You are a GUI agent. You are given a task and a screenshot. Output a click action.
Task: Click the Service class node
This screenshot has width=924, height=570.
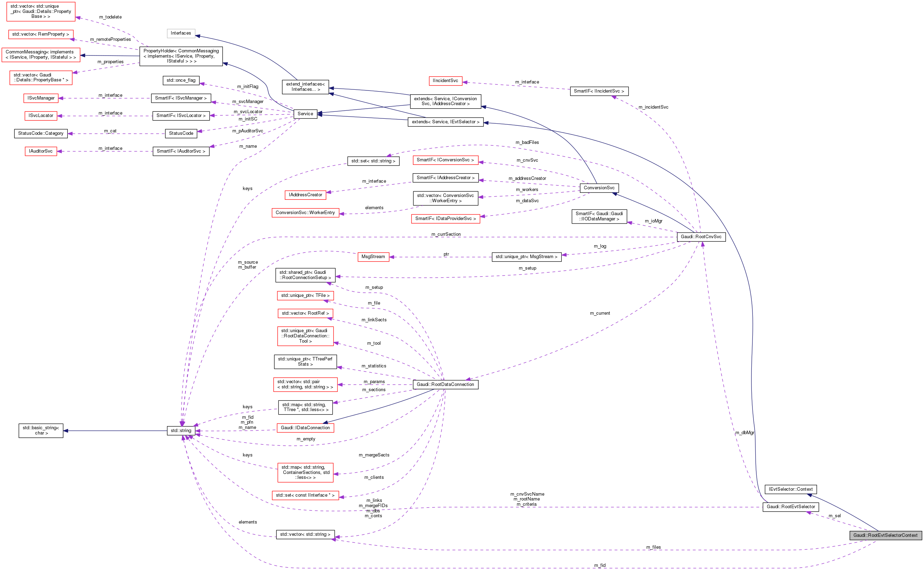305,114
